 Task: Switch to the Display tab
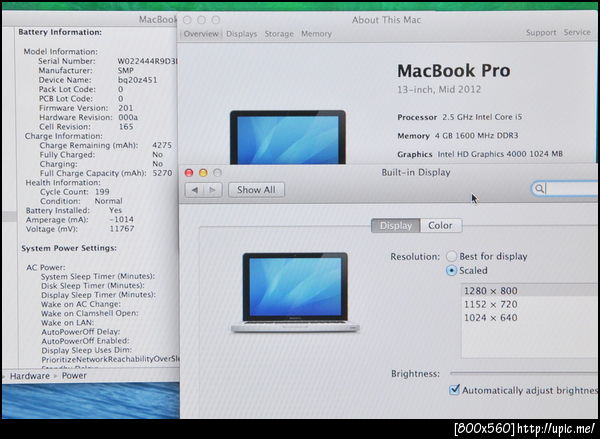(x=396, y=225)
